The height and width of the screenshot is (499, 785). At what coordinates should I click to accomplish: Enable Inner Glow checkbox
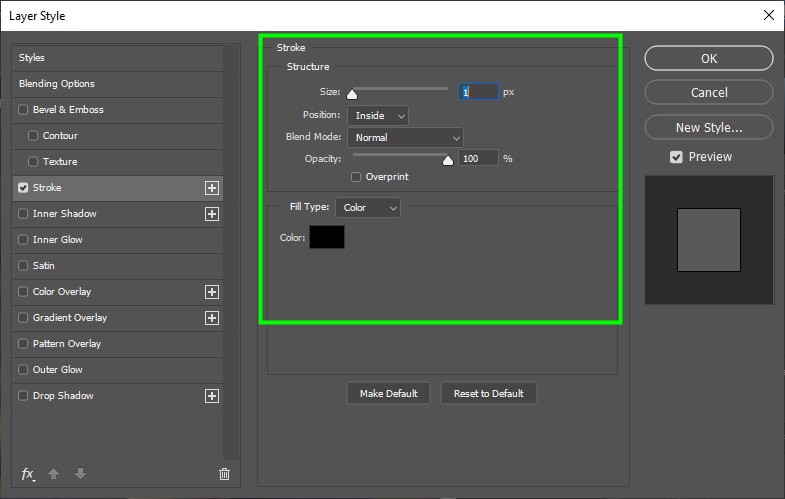pos(23,239)
